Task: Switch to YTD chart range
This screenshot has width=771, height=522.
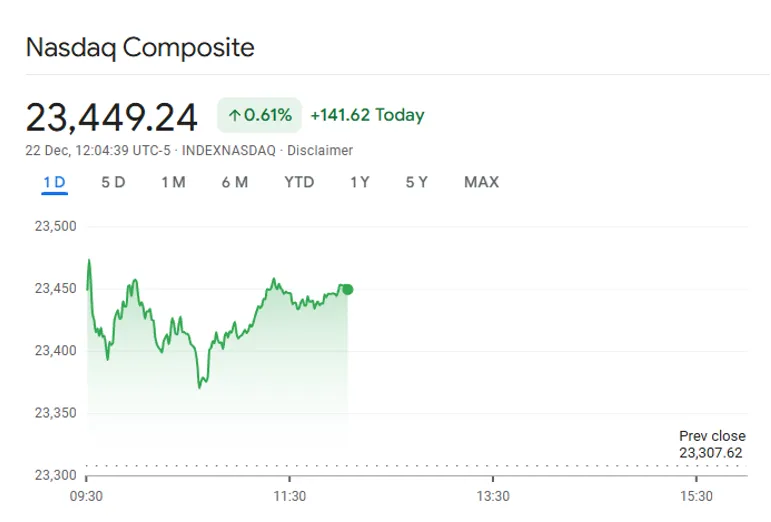Action: click(x=299, y=182)
